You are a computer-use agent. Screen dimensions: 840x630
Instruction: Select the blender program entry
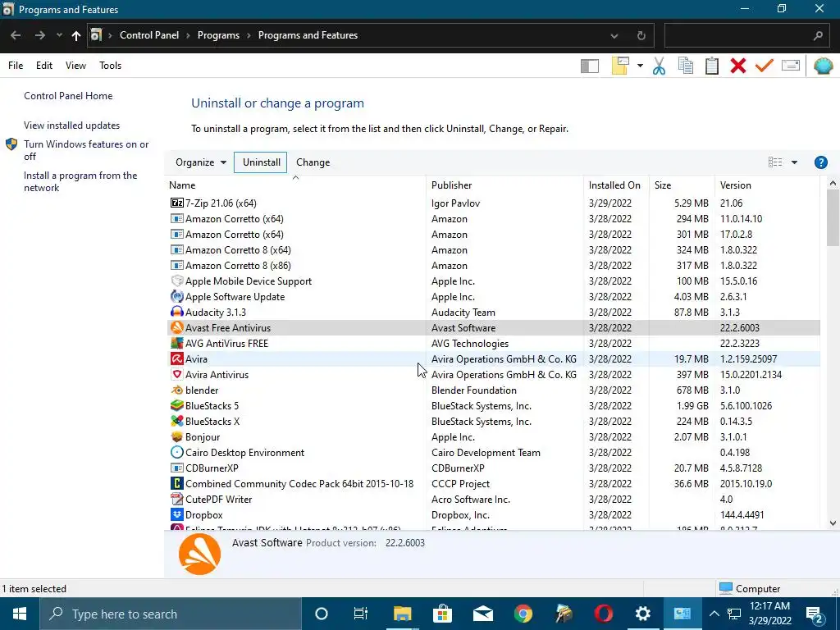[493, 390]
